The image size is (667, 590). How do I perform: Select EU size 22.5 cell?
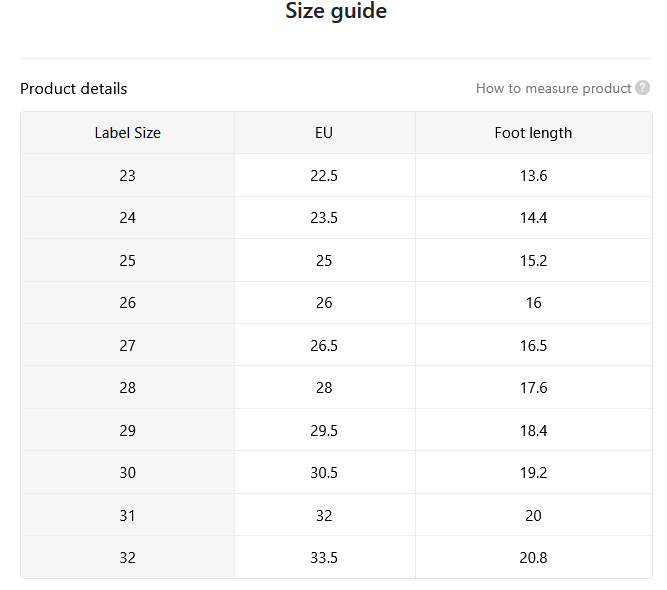pyautogui.click(x=325, y=175)
